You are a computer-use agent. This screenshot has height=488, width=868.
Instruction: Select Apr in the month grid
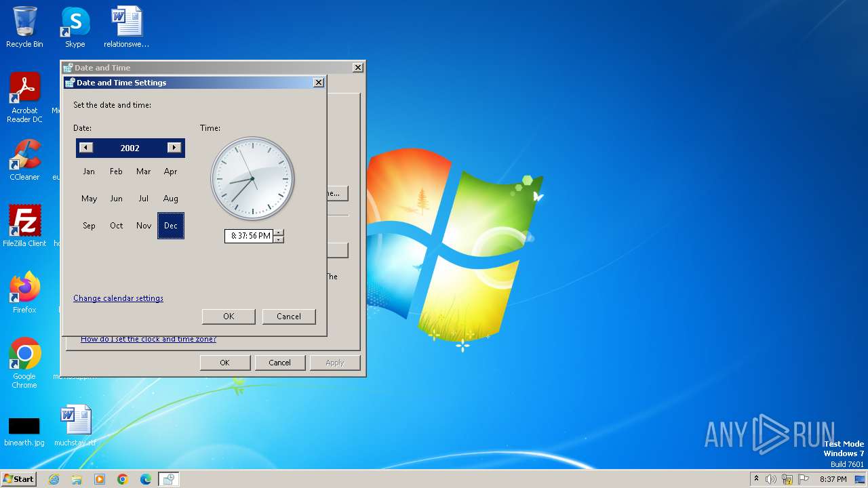tap(170, 171)
